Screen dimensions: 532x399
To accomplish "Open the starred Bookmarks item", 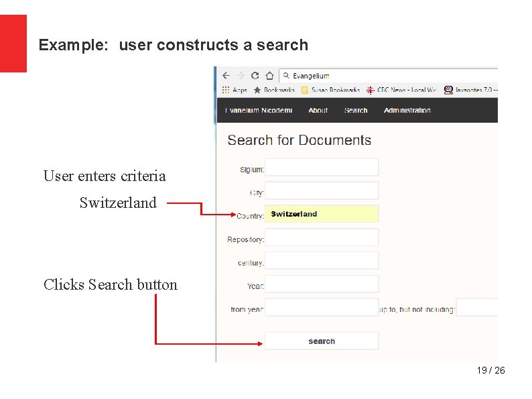I will click(274, 90).
